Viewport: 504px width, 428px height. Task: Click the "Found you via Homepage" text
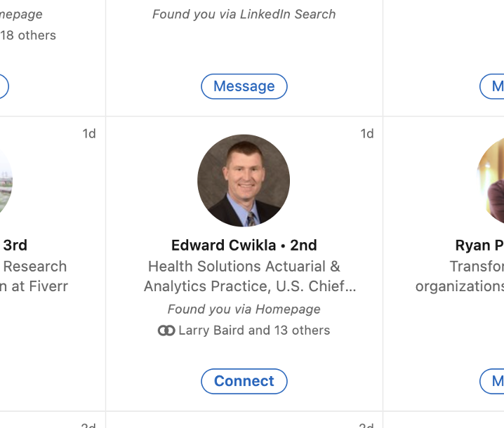pos(244,309)
